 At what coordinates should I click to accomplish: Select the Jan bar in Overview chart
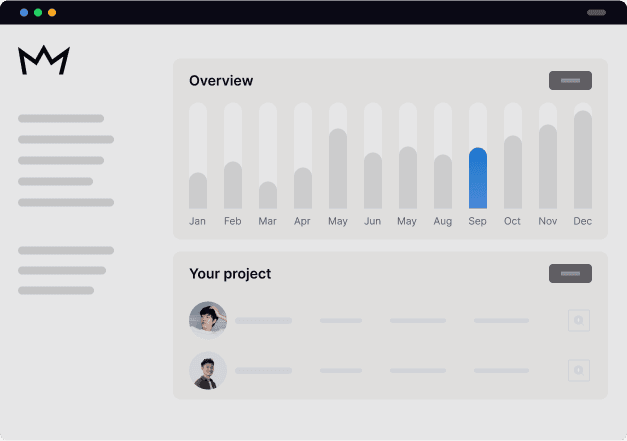(x=198, y=190)
